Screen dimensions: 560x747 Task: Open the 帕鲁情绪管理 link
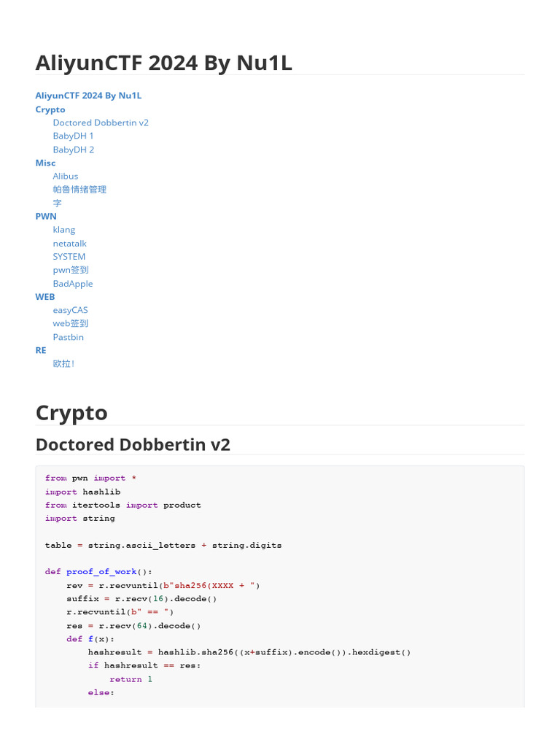79,190
